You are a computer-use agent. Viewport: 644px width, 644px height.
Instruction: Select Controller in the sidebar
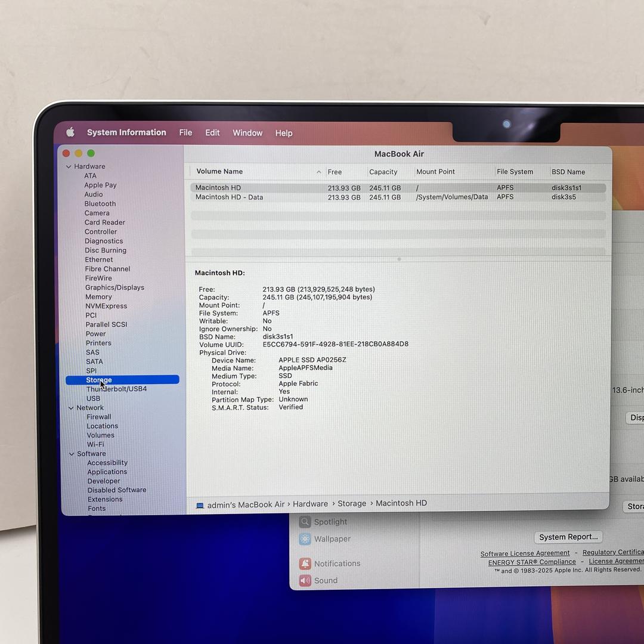pos(101,231)
